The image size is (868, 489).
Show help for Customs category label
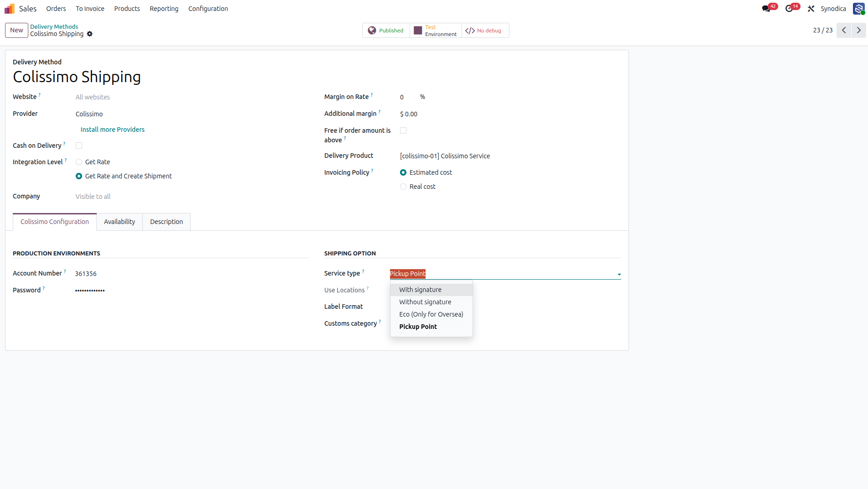click(380, 322)
